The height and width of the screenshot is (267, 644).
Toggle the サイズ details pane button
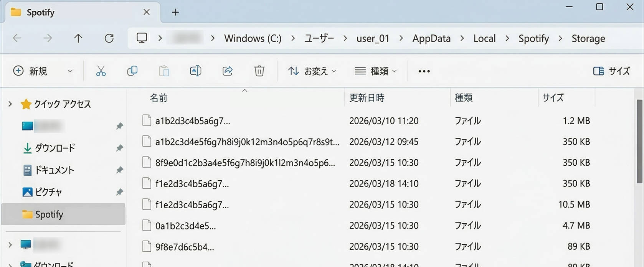point(612,71)
